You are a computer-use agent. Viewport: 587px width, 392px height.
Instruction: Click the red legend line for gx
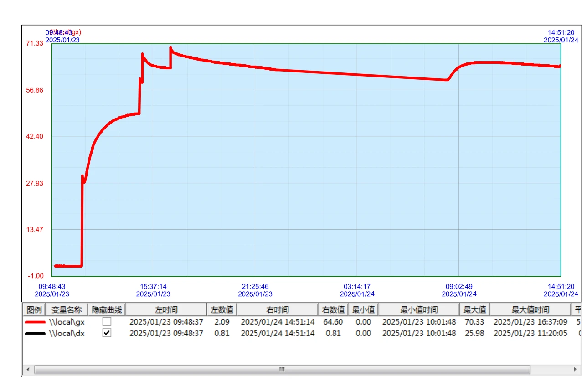pyautogui.click(x=34, y=322)
